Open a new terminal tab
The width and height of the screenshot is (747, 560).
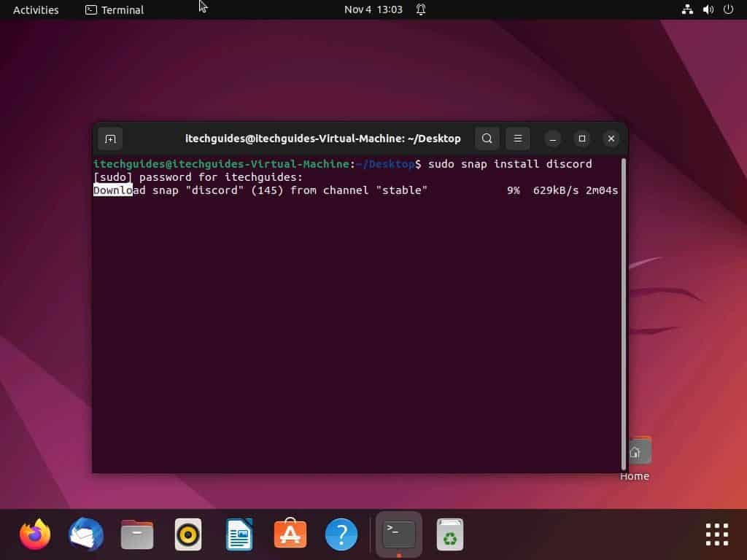[x=111, y=139]
